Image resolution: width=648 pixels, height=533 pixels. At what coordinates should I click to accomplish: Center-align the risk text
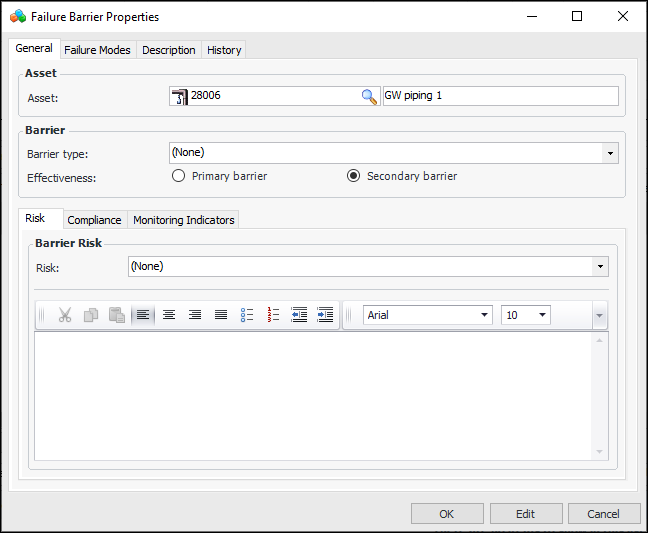(x=169, y=315)
